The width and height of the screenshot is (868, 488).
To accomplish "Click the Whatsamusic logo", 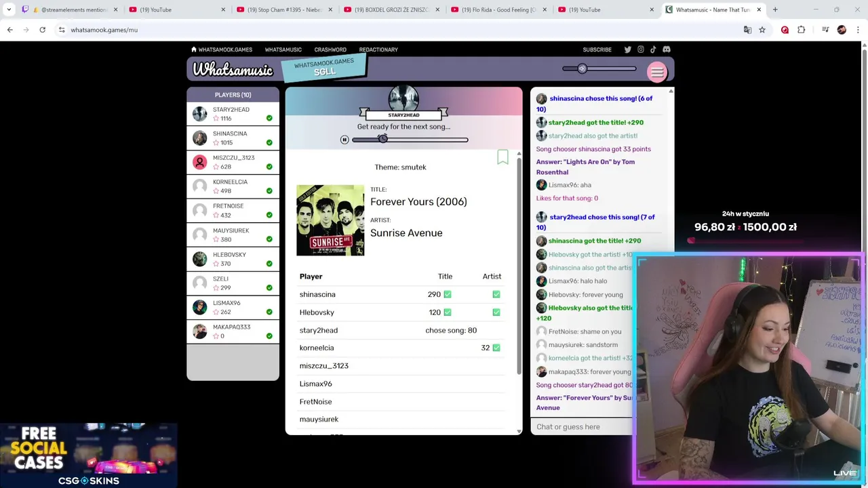I will click(233, 70).
